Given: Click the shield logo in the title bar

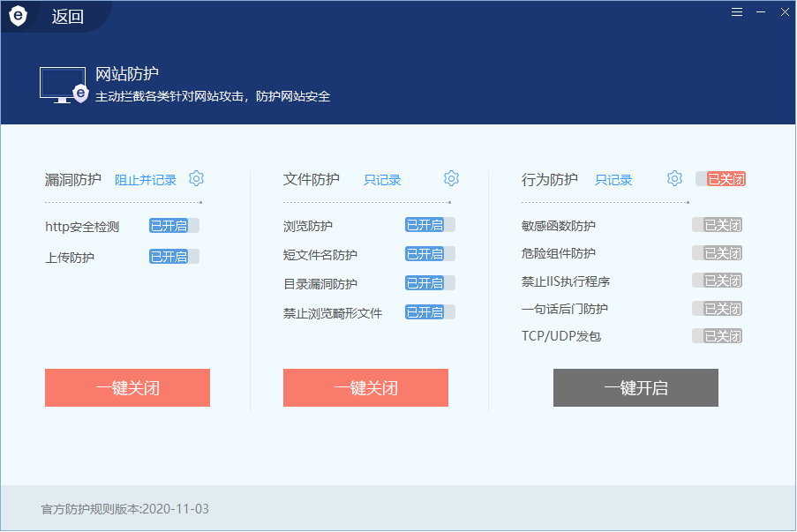Looking at the screenshot, I should click(19, 15).
